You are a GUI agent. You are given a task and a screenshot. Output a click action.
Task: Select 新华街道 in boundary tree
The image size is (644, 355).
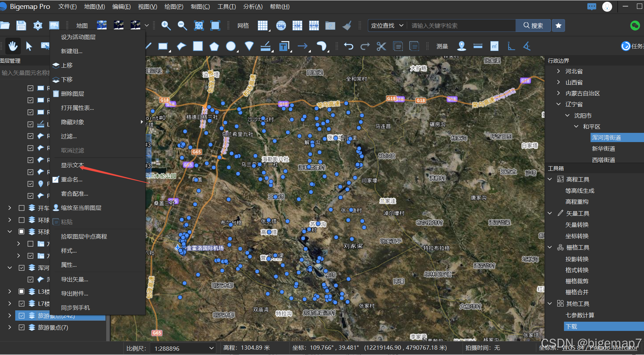pyautogui.click(x=603, y=148)
